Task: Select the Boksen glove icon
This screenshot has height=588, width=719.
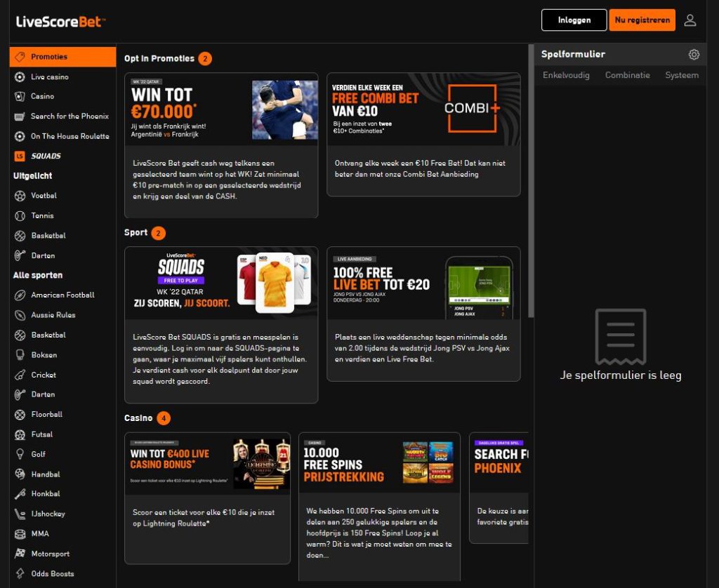Action: pos(20,355)
